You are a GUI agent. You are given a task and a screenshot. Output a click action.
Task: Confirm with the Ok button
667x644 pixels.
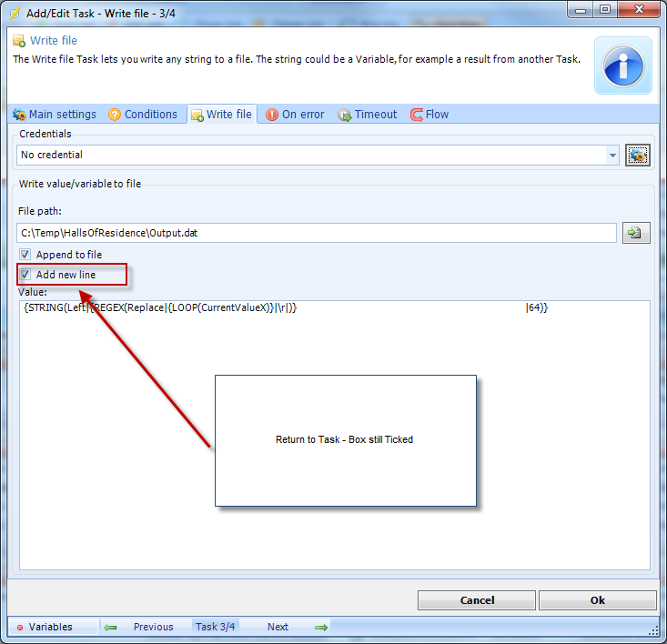pyautogui.click(x=597, y=600)
